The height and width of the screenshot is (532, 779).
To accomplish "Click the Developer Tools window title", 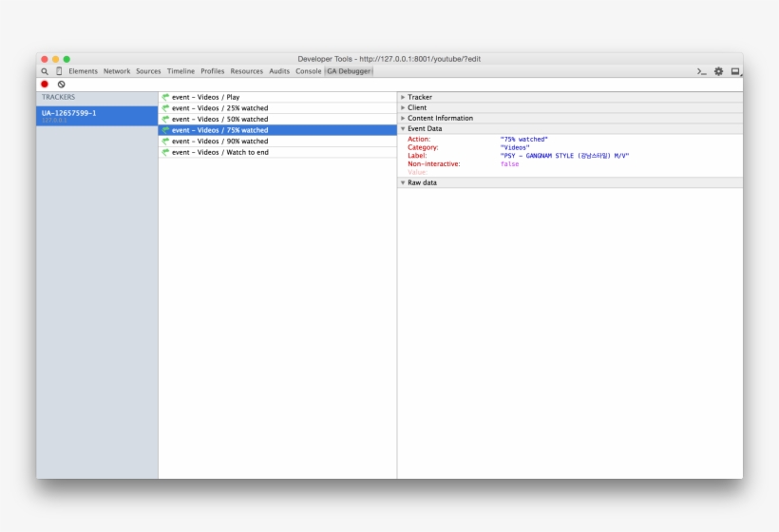I will pyautogui.click(x=389, y=59).
